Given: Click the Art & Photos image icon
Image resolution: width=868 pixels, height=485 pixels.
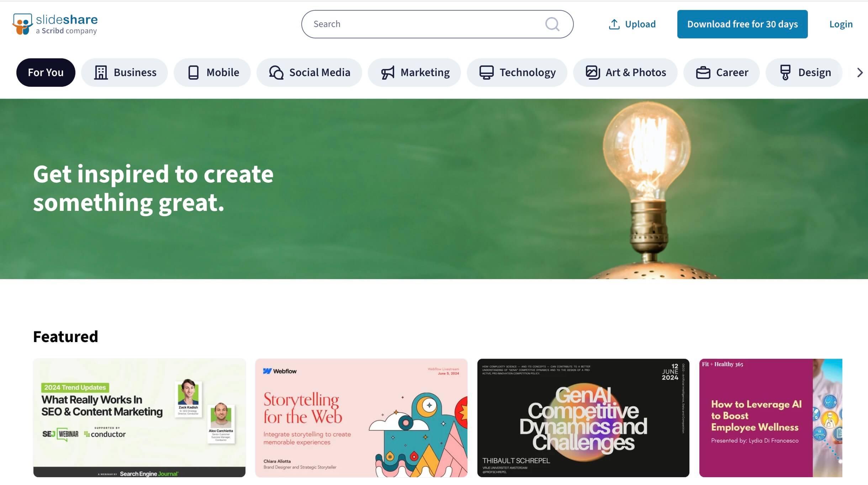Looking at the screenshot, I should [593, 73].
